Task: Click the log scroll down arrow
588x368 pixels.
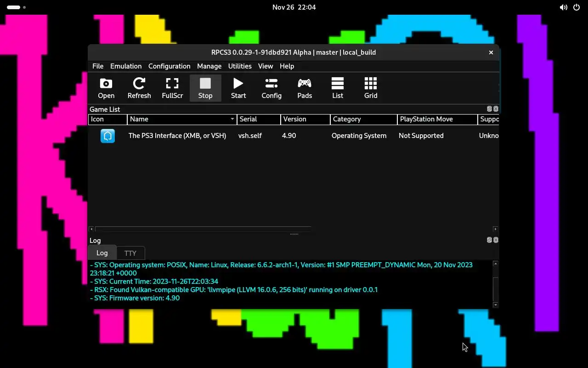Action: 495,305
